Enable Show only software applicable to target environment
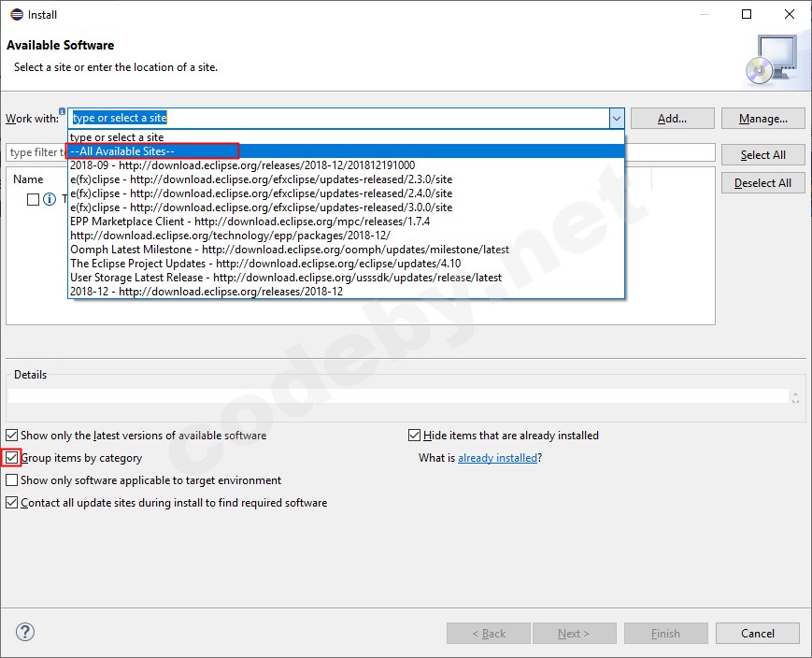Image resolution: width=812 pixels, height=658 pixels. [x=11, y=479]
